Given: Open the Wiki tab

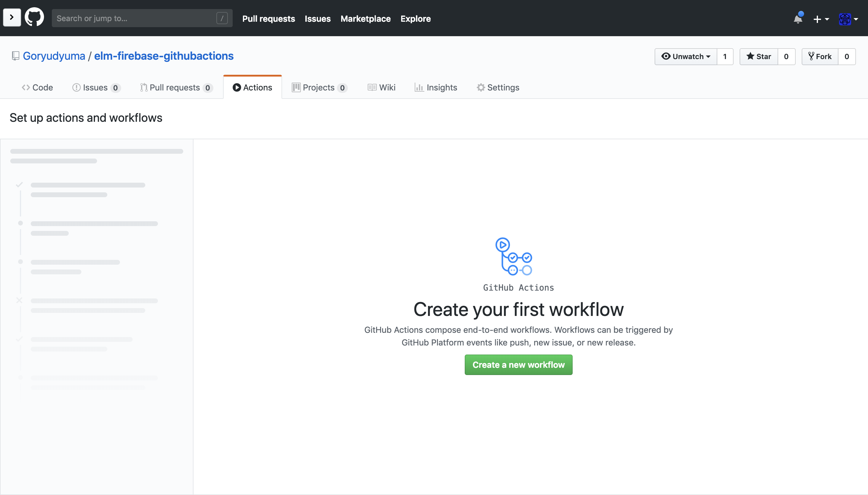Looking at the screenshot, I should click(x=388, y=87).
